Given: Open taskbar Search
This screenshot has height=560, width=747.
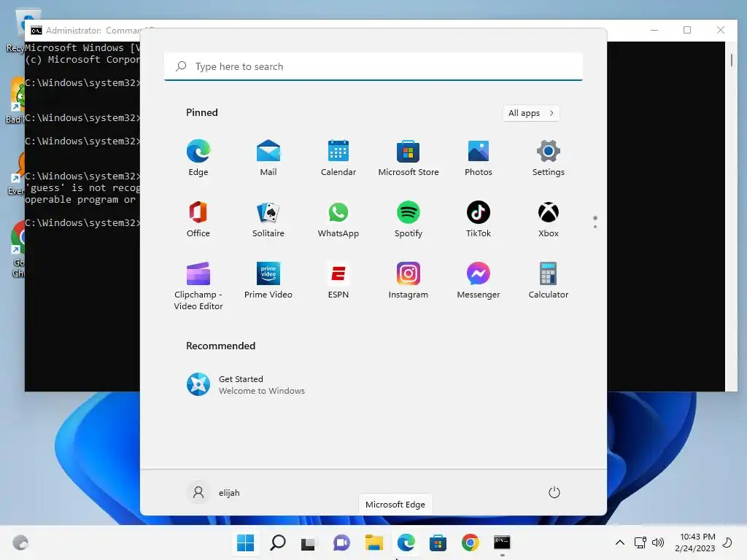Looking at the screenshot, I should [278, 542].
